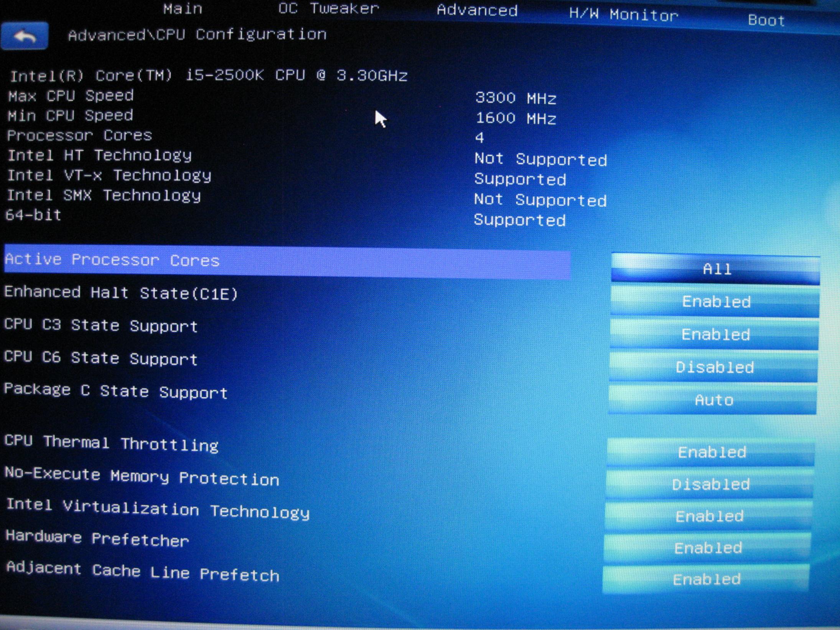Open Active Processor Cores All dropdown

[x=716, y=269]
